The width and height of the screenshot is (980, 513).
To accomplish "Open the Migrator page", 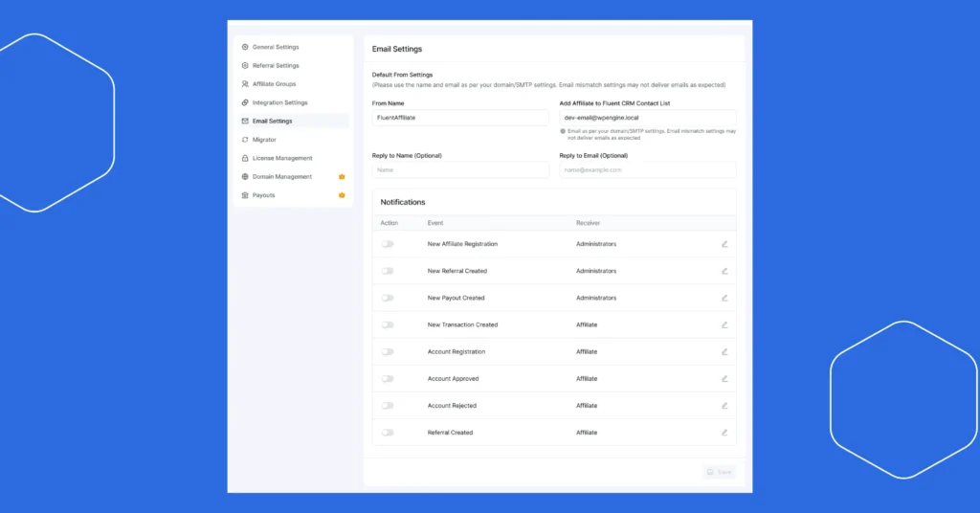I will 293,140.
